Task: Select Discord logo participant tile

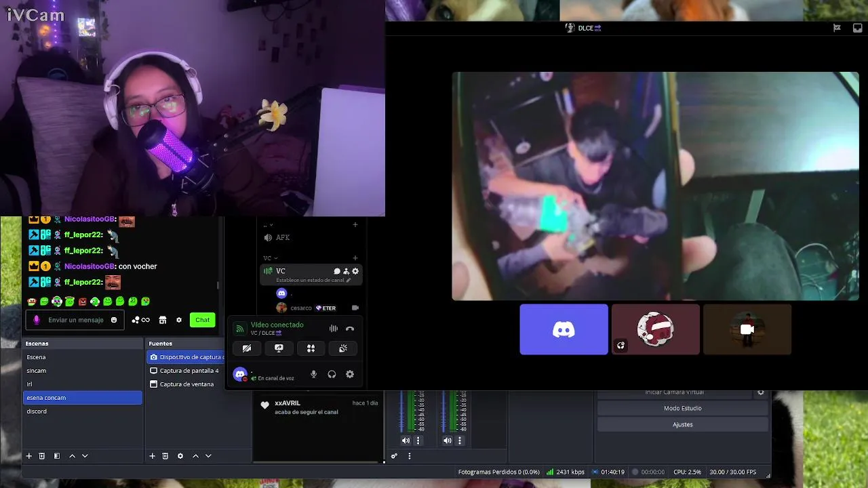Action: pos(564,329)
